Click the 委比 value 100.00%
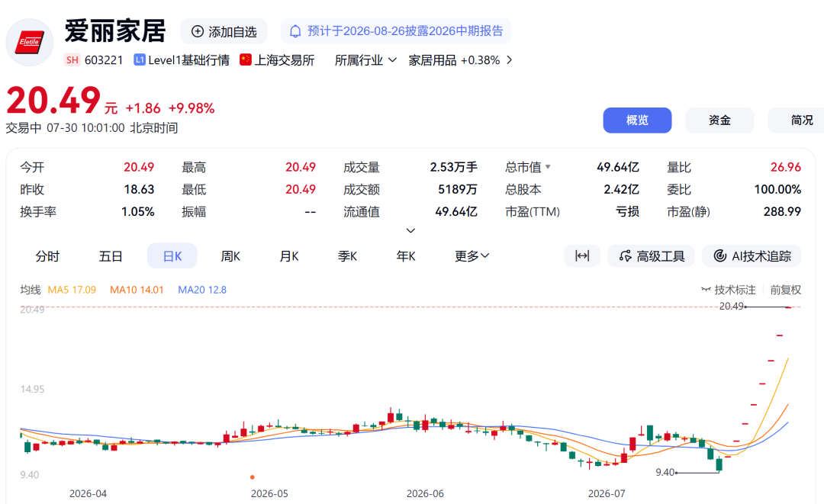Image resolution: width=824 pixels, height=504 pixels. click(777, 190)
